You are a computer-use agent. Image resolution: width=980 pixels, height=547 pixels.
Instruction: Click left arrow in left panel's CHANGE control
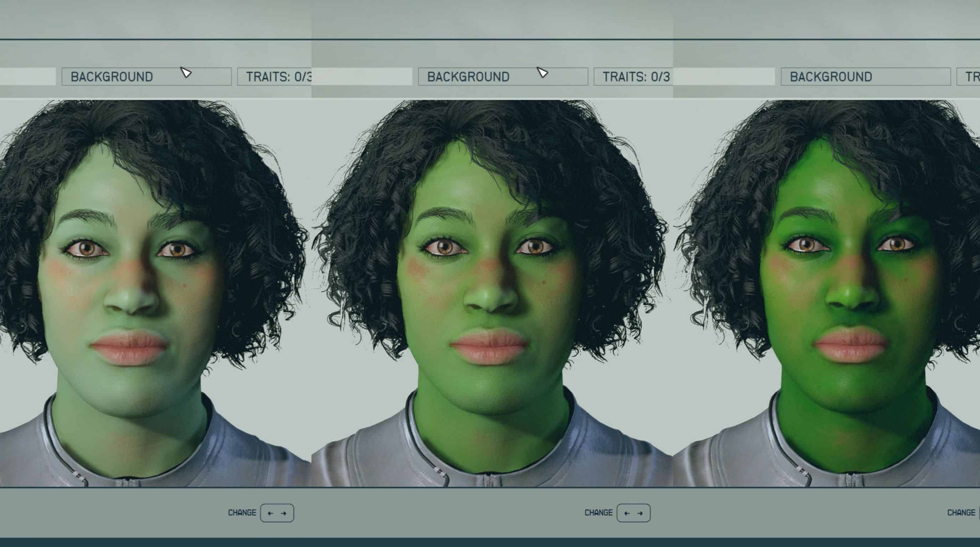[x=270, y=513]
